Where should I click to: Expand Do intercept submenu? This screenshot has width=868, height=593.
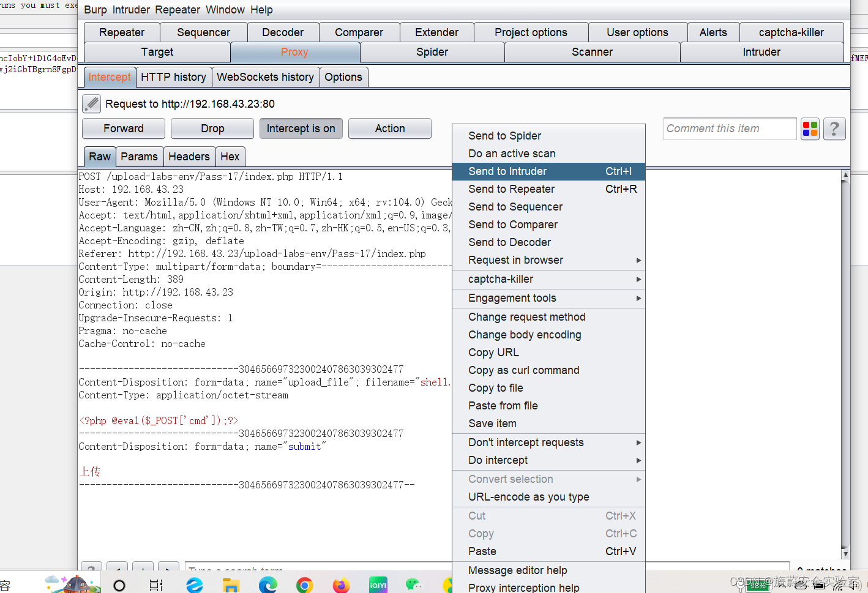coord(548,460)
